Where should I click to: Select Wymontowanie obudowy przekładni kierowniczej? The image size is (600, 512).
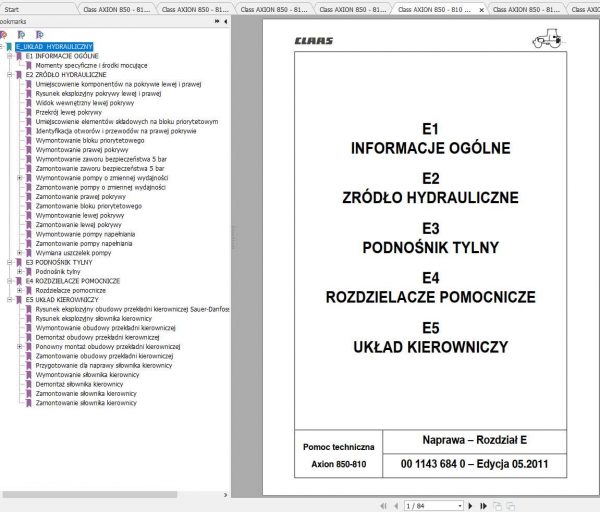pyautogui.click(x=106, y=328)
